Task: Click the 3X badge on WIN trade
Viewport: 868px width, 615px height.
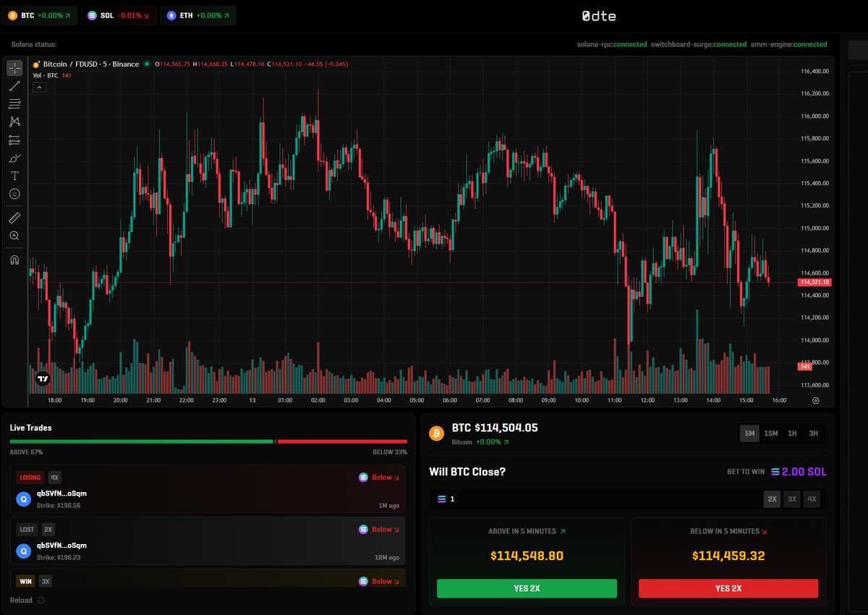Action: pos(46,581)
